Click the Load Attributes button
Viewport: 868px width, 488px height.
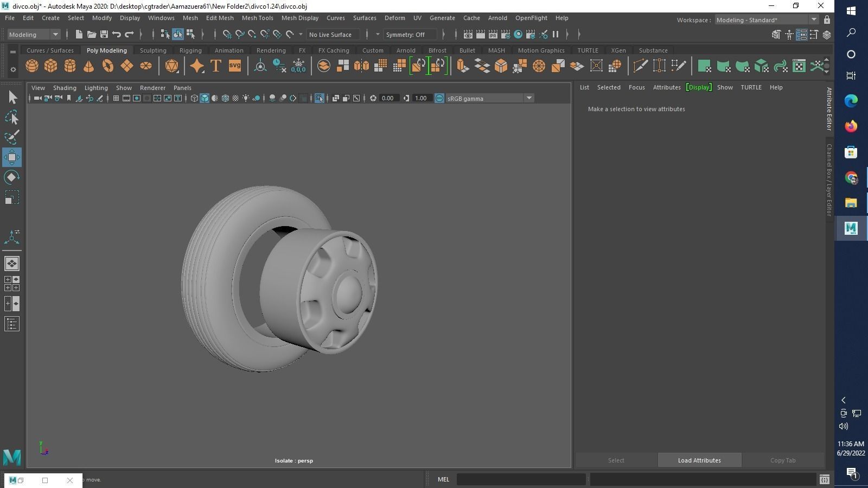(699, 460)
